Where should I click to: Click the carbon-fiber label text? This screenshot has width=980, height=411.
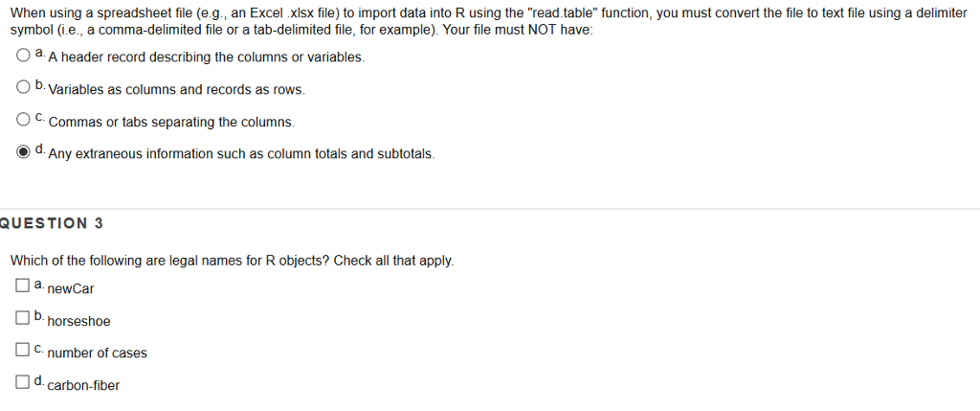pyautogui.click(x=83, y=386)
